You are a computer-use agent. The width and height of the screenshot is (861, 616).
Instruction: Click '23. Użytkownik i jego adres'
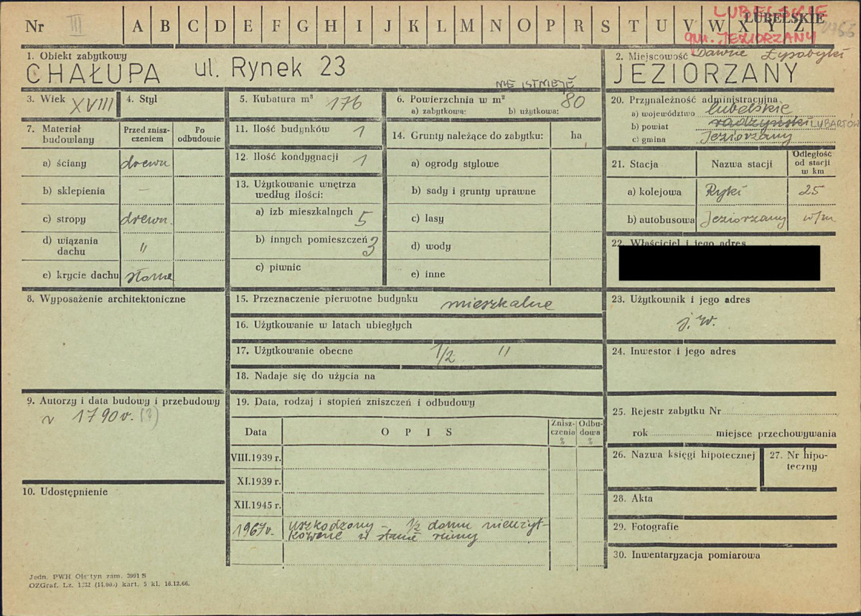click(x=681, y=299)
